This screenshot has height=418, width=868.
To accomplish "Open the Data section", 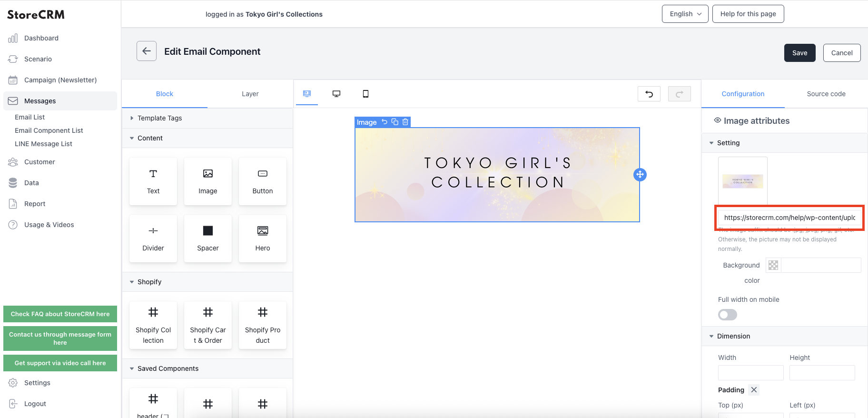I will point(31,183).
